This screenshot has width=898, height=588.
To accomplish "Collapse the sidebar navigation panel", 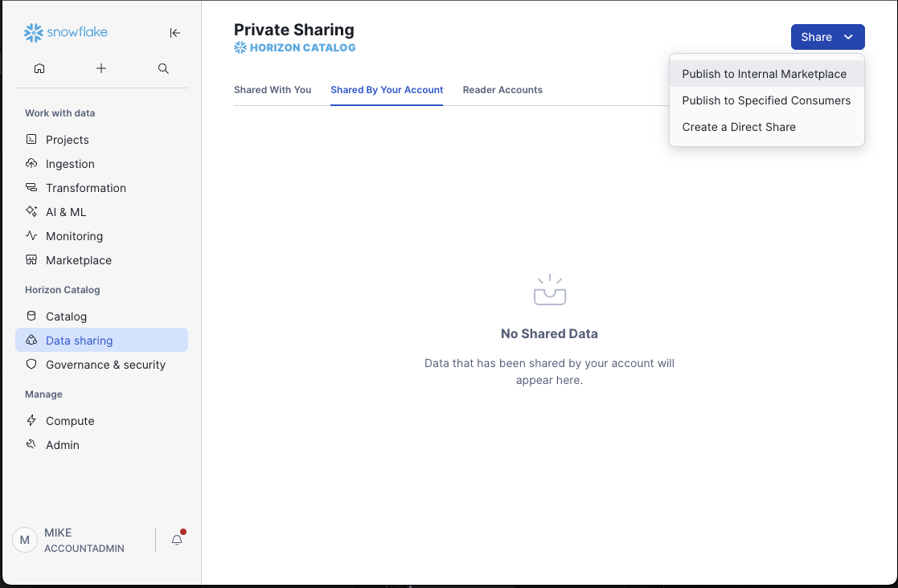I will coord(174,33).
